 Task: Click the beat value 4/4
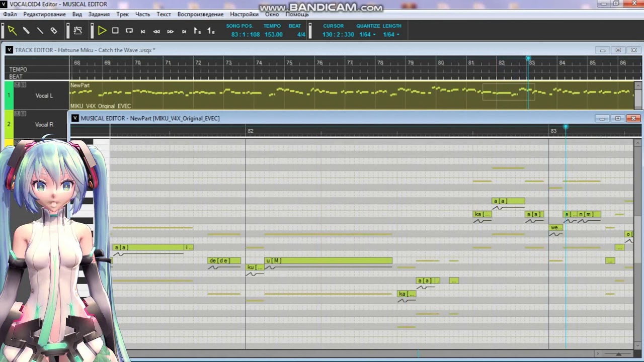pyautogui.click(x=301, y=35)
